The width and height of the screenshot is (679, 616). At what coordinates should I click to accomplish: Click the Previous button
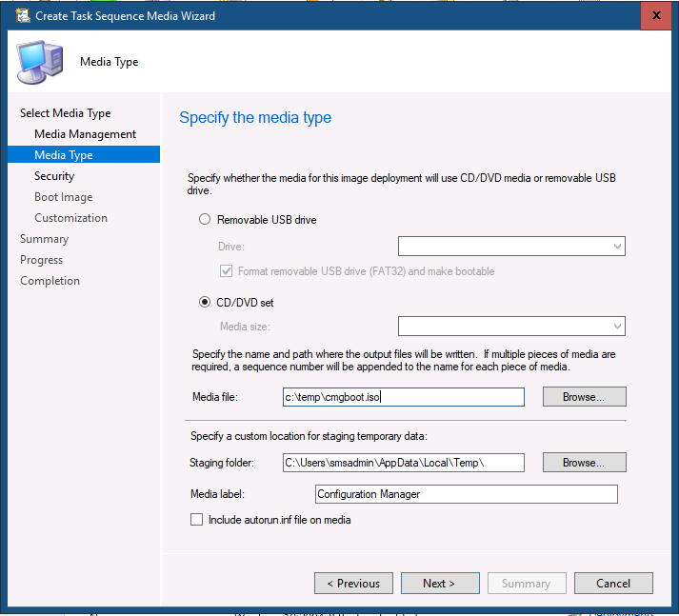(x=353, y=583)
